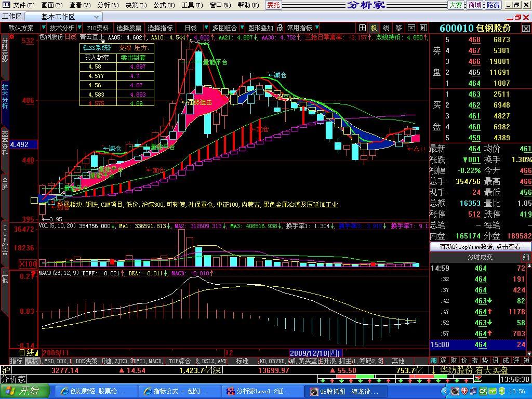Click the 商城 store button
This screenshot has width=532, height=399.
click(474, 5)
